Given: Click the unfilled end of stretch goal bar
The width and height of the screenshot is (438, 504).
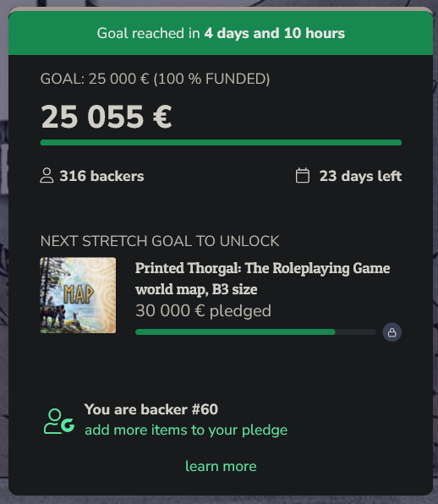Looking at the screenshot, I should click(x=356, y=332).
